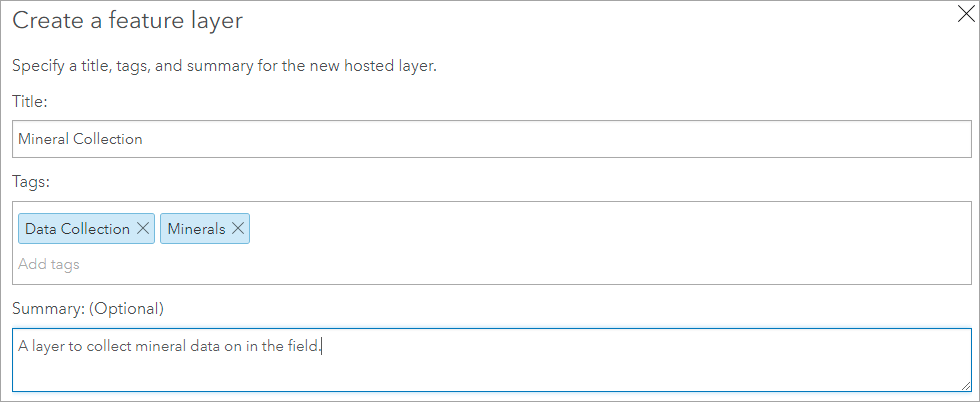The image size is (980, 402).
Task: Select the Data Collection tag label
Action: [77, 229]
